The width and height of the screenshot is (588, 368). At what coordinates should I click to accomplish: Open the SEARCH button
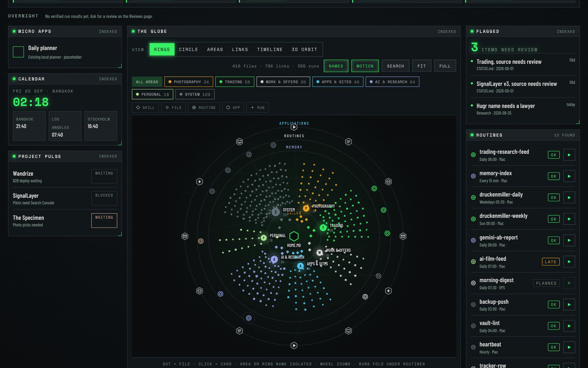(x=395, y=66)
